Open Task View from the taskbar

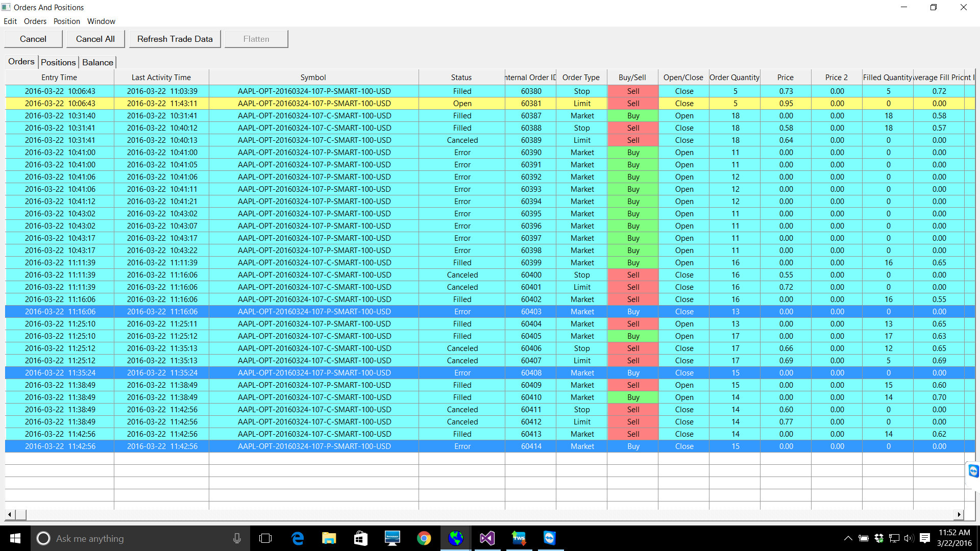point(265,538)
